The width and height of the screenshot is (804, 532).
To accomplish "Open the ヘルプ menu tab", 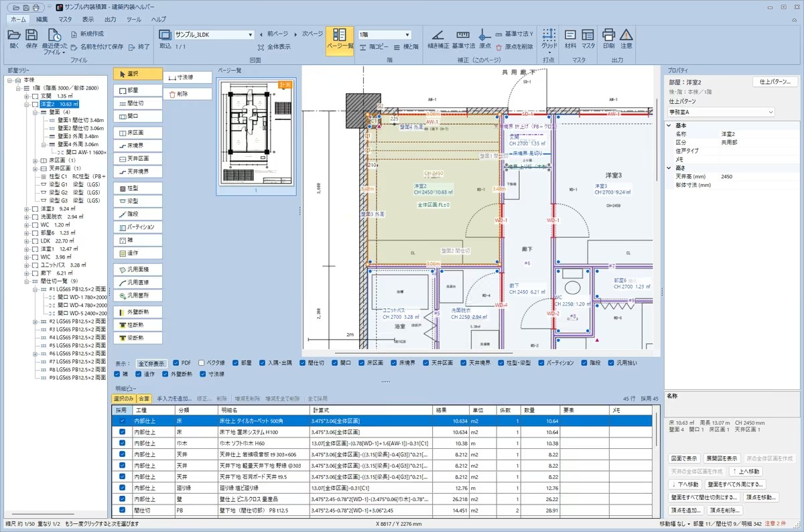I will [x=159, y=19].
